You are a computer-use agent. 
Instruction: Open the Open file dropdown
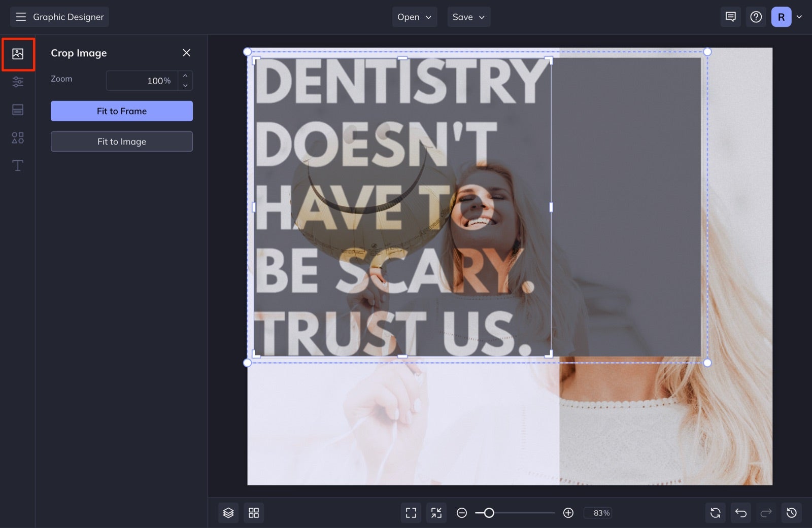(414, 17)
